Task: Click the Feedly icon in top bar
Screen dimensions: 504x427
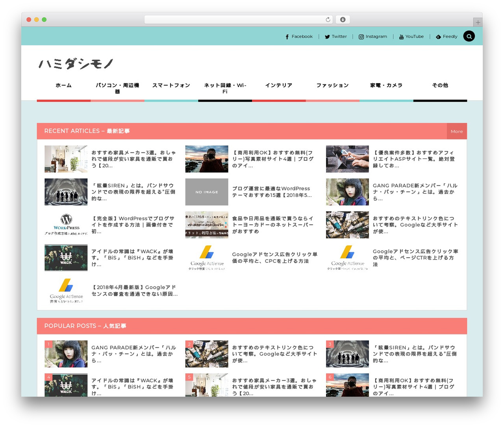Action: tap(438, 37)
